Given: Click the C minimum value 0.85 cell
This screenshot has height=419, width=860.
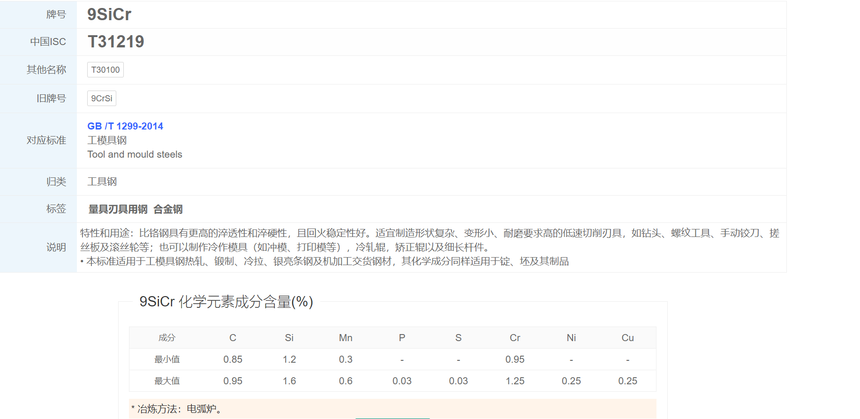Looking at the screenshot, I should point(233,359).
